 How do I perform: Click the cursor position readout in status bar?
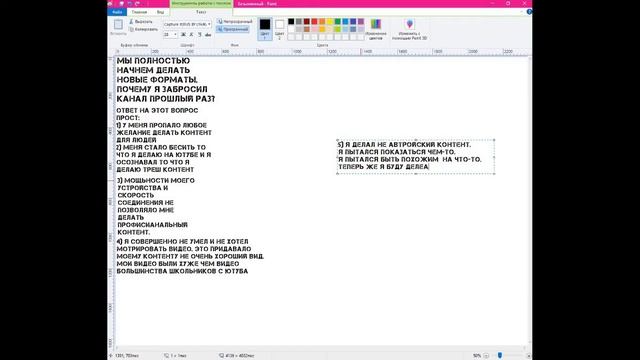(124, 356)
